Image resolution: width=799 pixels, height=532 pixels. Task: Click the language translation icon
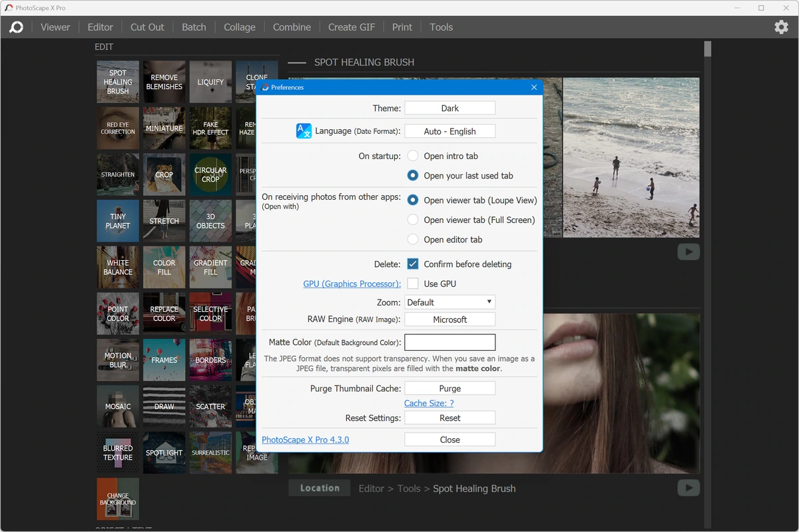point(304,131)
